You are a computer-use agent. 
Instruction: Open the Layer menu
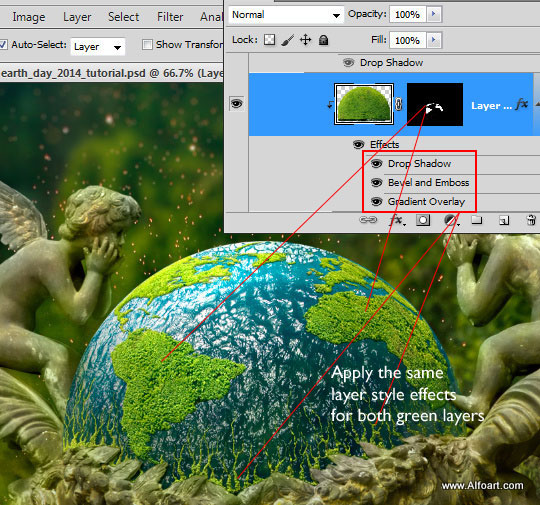coord(77,17)
